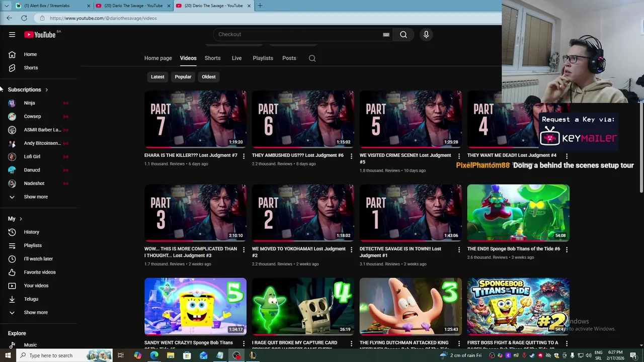The image size is (644, 362).
Task: Open more options for Lost Judgment #6
Action: tap(351, 156)
